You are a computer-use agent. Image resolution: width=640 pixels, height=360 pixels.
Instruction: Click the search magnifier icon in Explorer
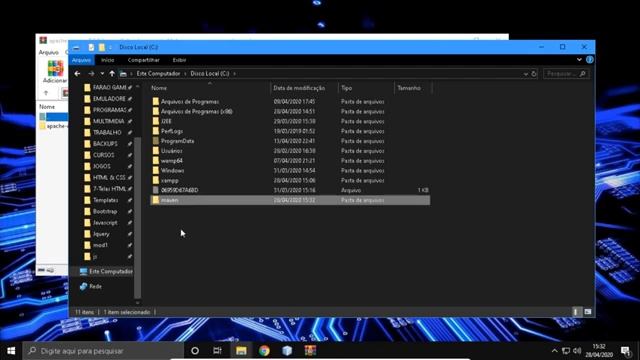pyautogui.click(x=582, y=74)
